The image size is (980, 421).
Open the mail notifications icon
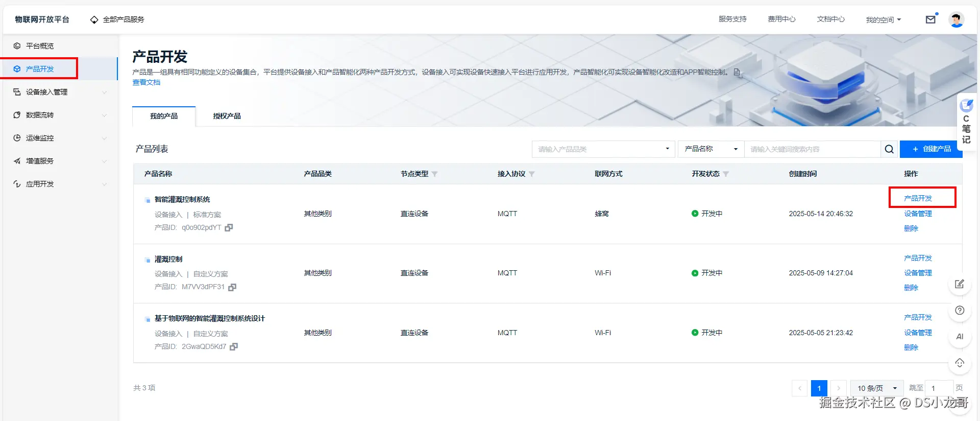coord(930,19)
